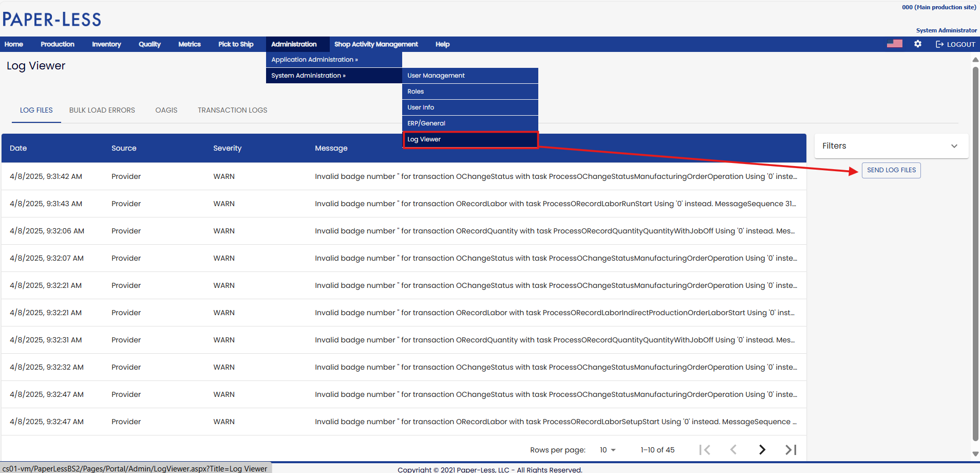Switch to the LOG FILES tab
The image size is (980, 473).
36,110
